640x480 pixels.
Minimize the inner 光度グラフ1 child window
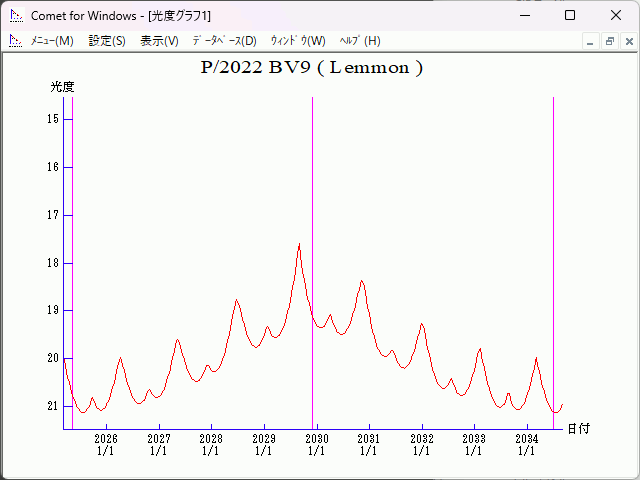tap(591, 41)
